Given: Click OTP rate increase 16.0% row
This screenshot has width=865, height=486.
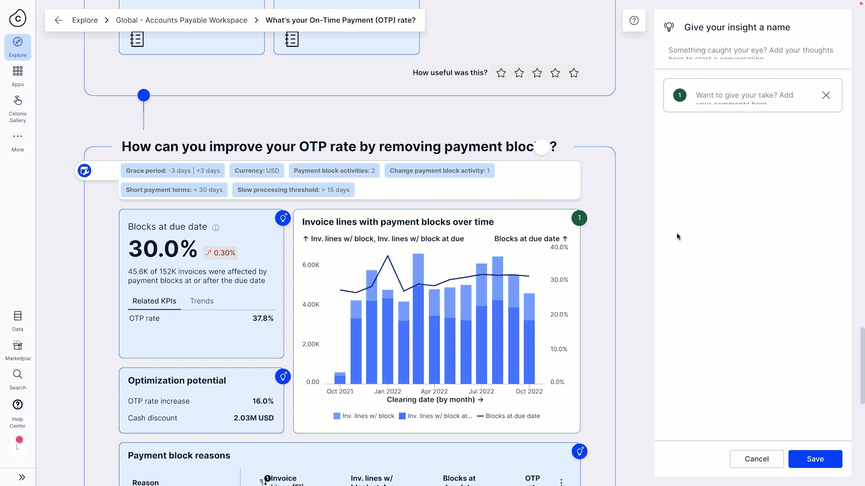Looking at the screenshot, I should pyautogui.click(x=201, y=401).
